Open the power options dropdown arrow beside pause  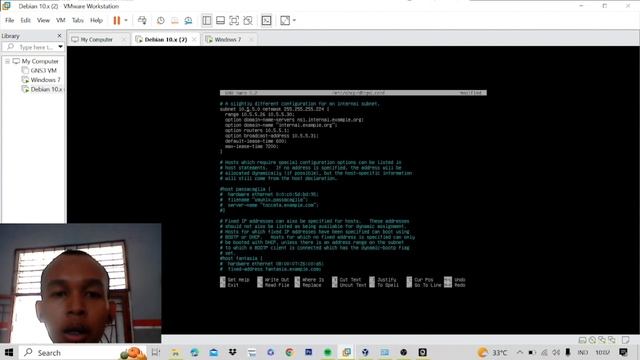(x=126, y=20)
